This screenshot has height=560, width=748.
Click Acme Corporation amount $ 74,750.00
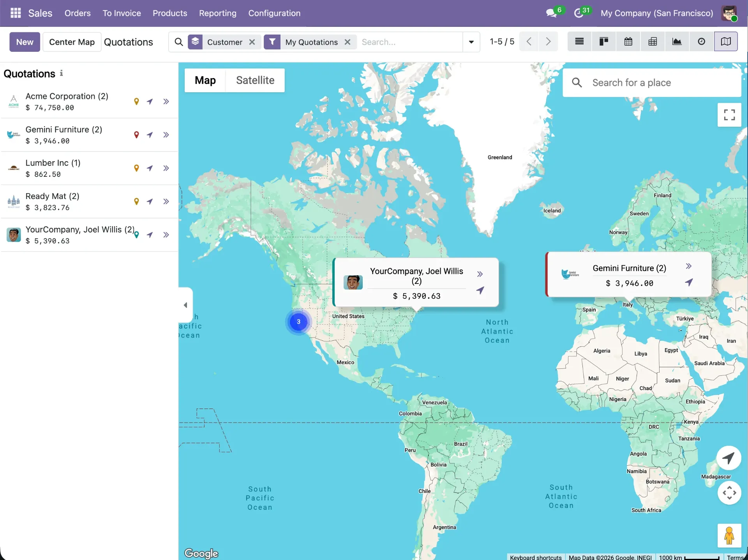click(x=50, y=107)
